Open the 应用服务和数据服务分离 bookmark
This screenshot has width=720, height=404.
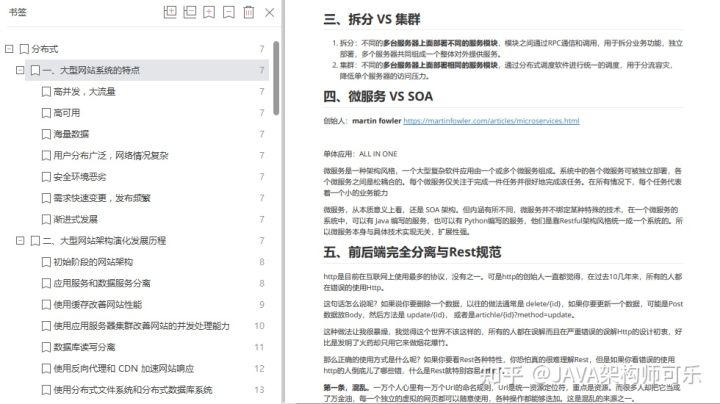[102, 283]
